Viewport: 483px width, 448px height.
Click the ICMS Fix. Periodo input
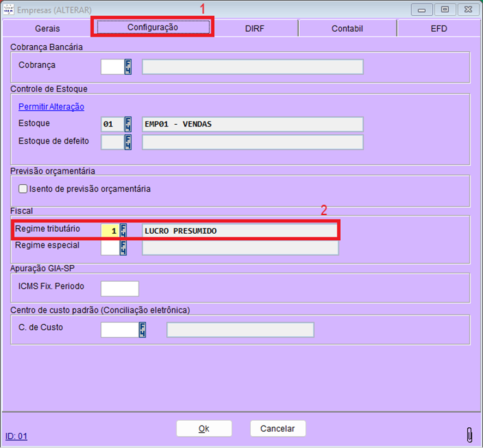(120, 288)
